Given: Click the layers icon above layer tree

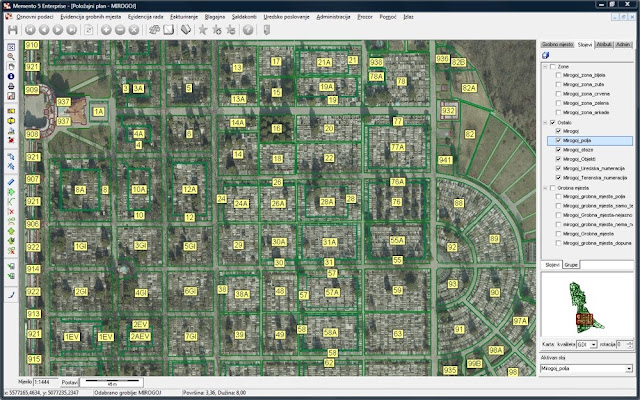Looking at the screenshot, I should [x=545, y=56].
